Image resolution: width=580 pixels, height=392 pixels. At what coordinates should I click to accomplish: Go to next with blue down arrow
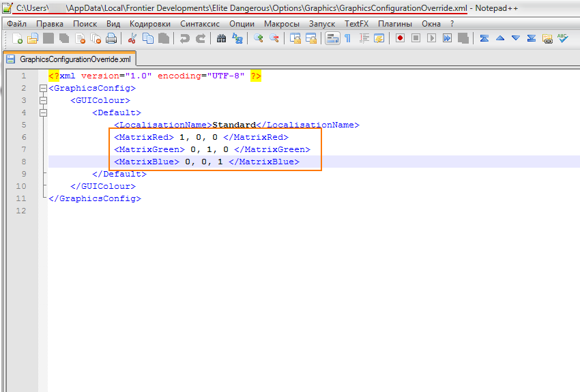point(516,38)
